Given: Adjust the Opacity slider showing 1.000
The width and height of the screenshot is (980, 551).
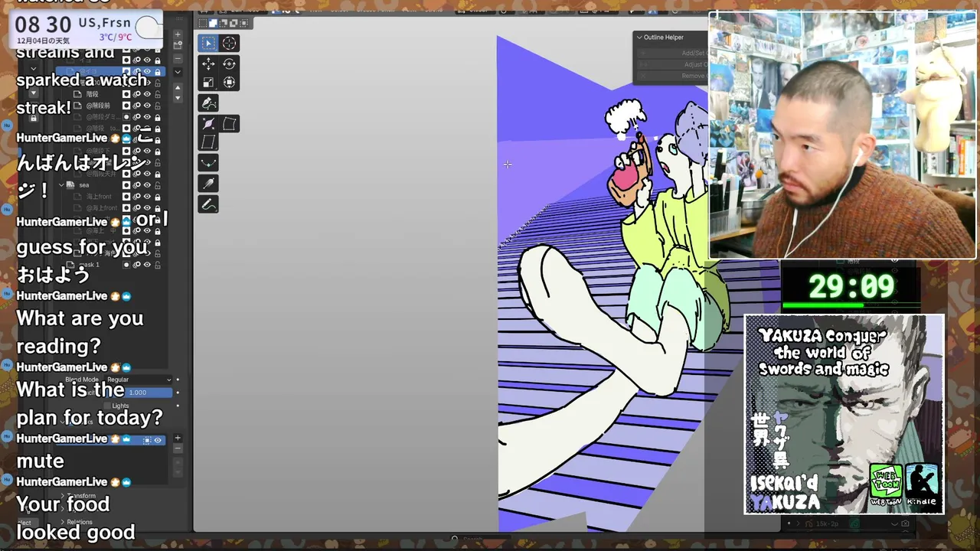Looking at the screenshot, I should [138, 393].
